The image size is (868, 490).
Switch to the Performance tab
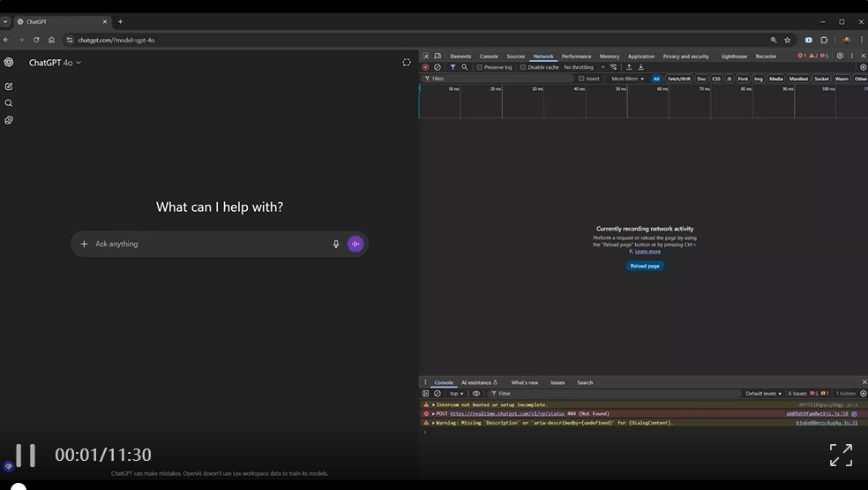pyautogui.click(x=576, y=56)
